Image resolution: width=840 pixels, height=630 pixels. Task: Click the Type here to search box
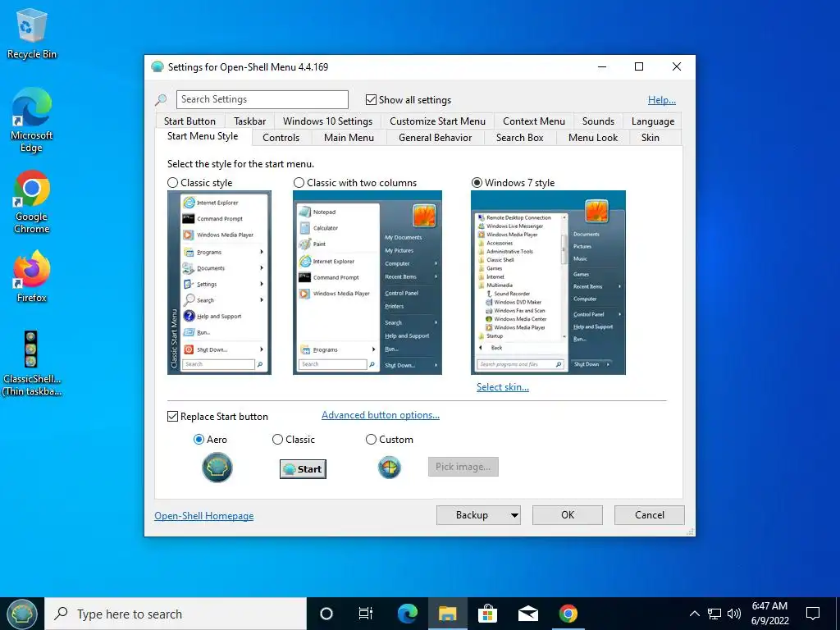[x=176, y=614]
